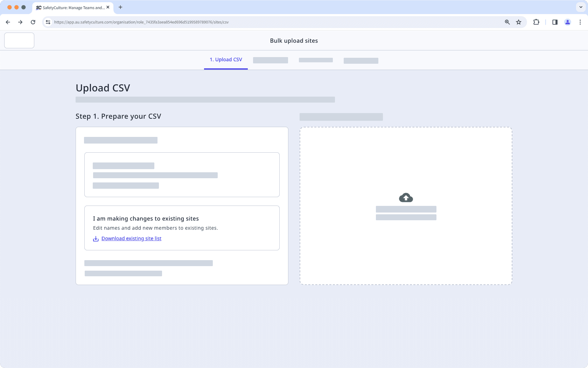
Task: Click the download icon beside existing site list
Action: (96, 238)
